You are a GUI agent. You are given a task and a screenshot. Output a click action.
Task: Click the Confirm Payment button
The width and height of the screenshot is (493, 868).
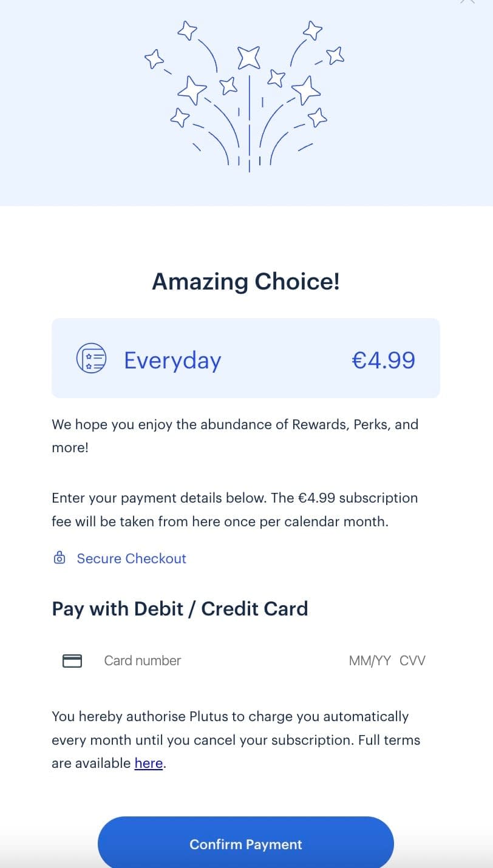point(246,843)
